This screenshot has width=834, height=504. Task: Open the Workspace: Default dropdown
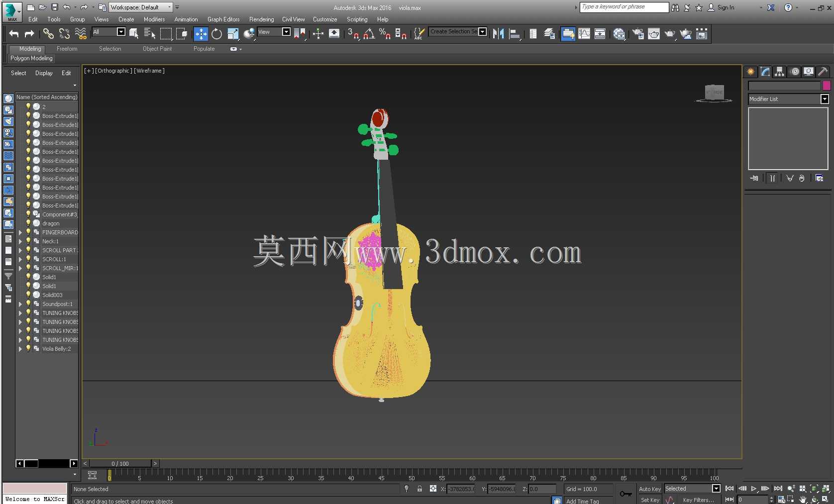(x=140, y=7)
